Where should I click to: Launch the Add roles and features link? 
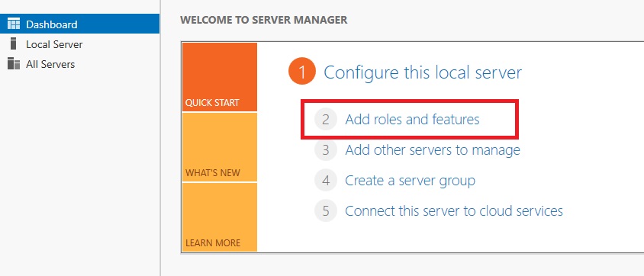click(412, 120)
